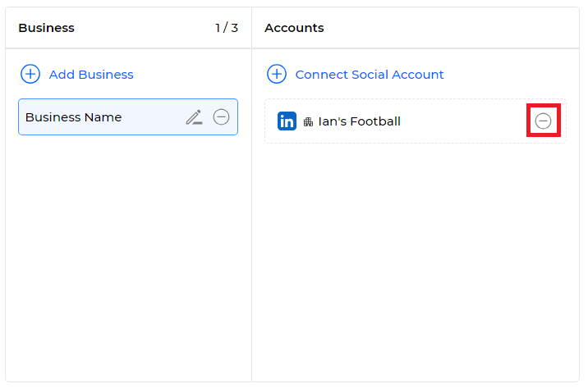Screen dimensions: 588x388
Task: Disconnect Ian's Football with the minus icon
Action: click(543, 121)
